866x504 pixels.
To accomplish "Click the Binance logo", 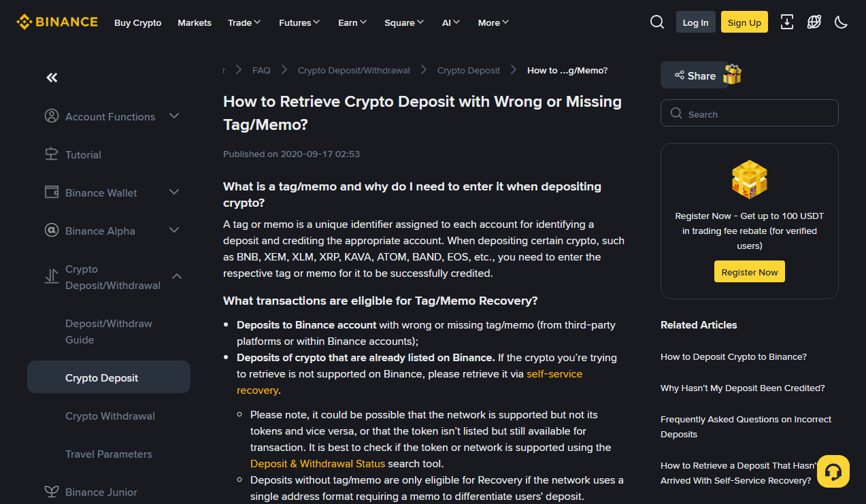I will 57,22.
